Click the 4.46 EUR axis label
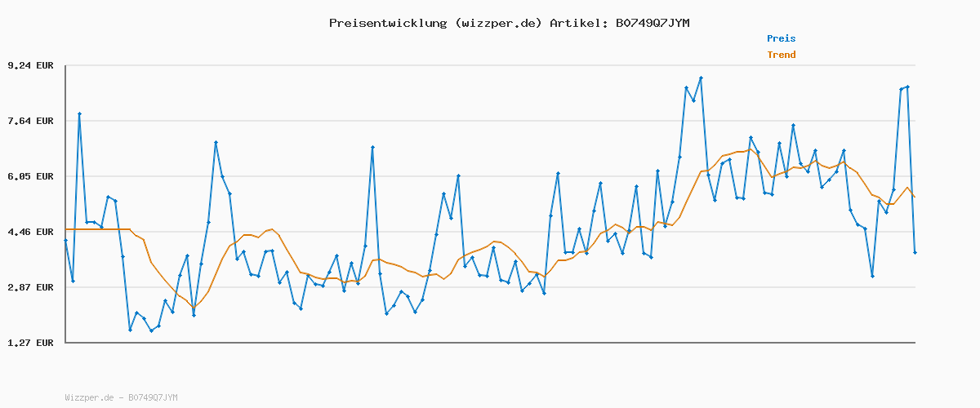980x408 pixels. [30, 232]
